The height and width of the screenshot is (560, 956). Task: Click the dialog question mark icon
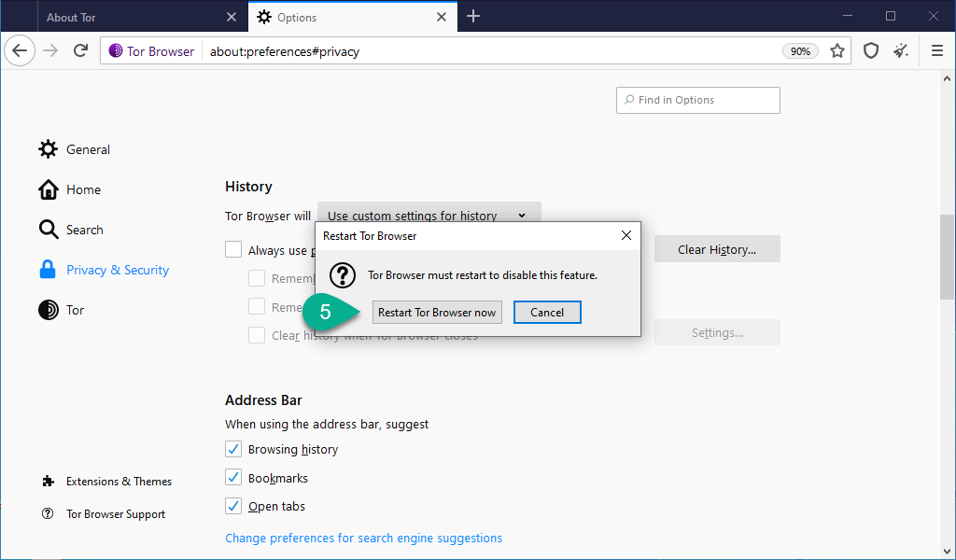[343, 275]
